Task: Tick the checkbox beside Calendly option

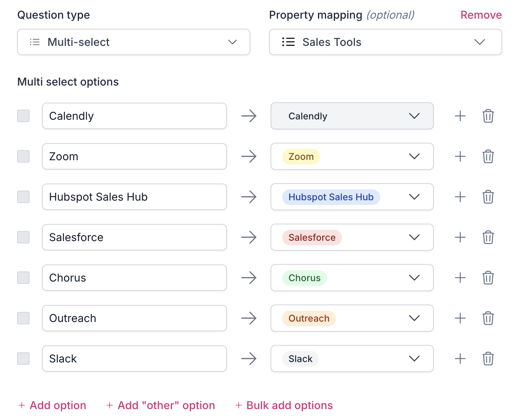Action: (x=23, y=116)
